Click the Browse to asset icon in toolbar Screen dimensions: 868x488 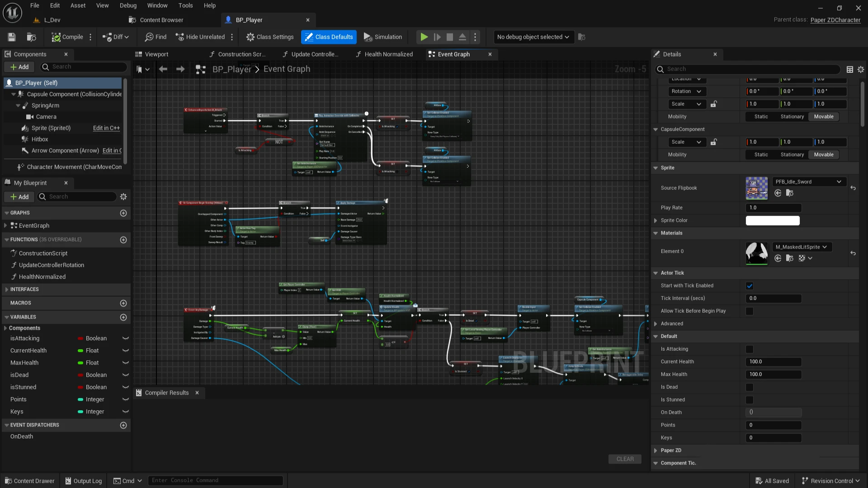(x=31, y=37)
